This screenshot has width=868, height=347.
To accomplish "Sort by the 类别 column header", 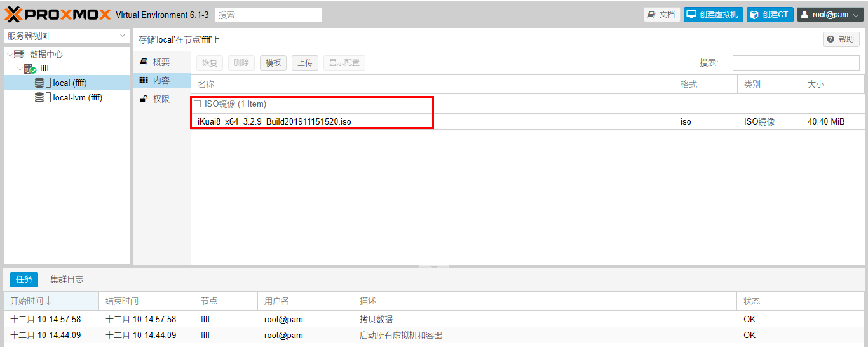I will (769, 85).
